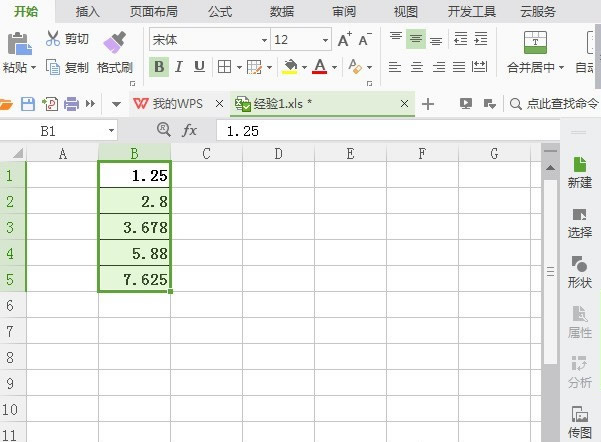
Task: Switch to the 插入 ribbon tab
Action: pos(88,11)
